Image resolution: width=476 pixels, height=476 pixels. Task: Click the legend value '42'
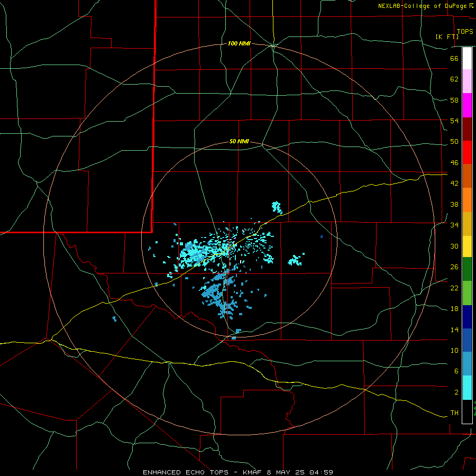pyautogui.click(x=454, y=184)
